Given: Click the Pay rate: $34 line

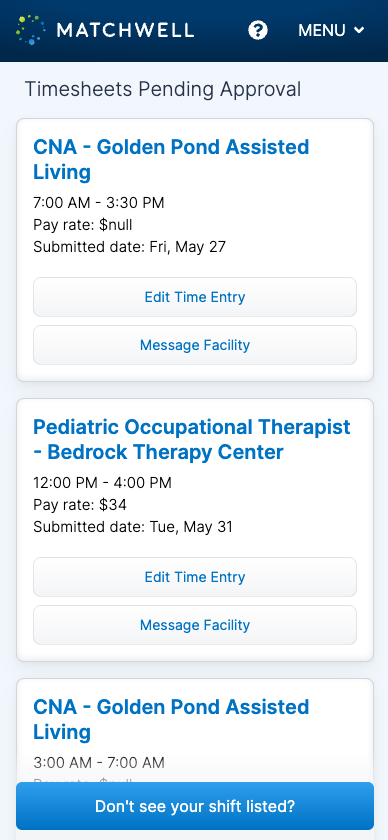Looking at the screenshot, I should click(80, 505).
